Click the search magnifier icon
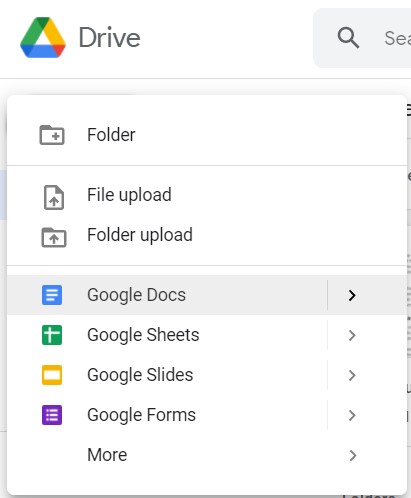Viewport: 411px width, 498px height. point(348,38)
